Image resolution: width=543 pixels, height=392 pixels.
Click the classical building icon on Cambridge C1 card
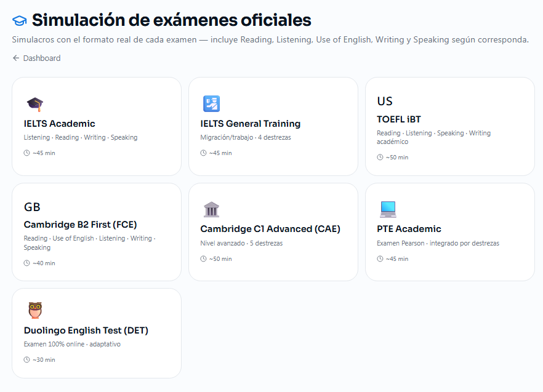(211, 209)
